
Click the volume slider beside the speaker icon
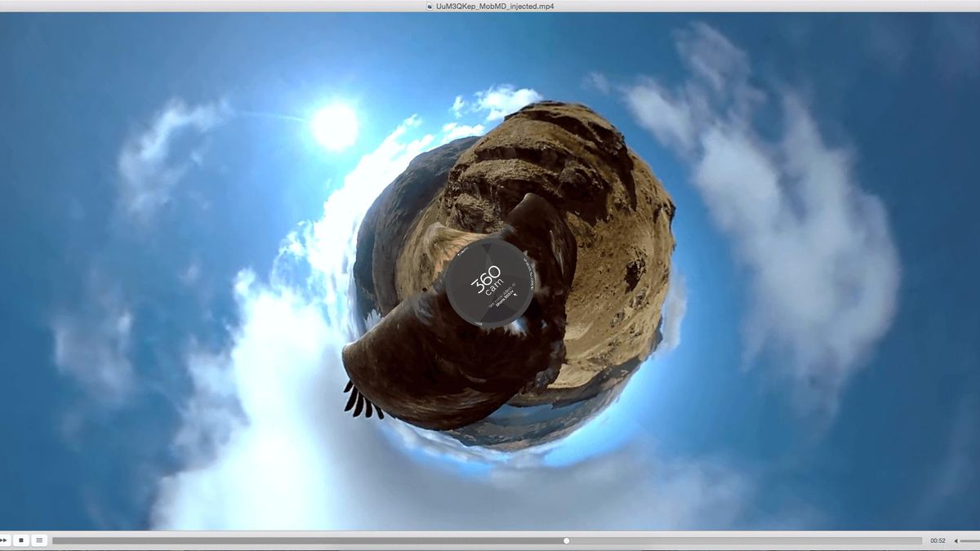coord(970,540)
